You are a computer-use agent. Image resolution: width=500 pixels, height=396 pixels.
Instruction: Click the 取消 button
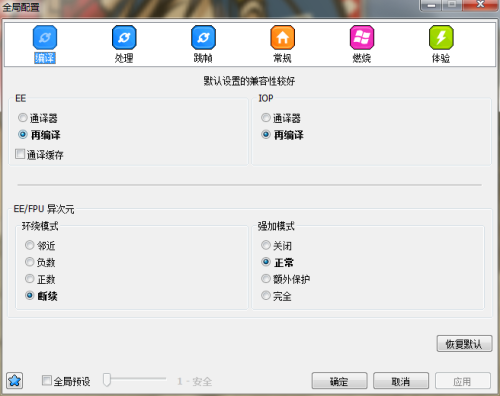pos(401,381)
